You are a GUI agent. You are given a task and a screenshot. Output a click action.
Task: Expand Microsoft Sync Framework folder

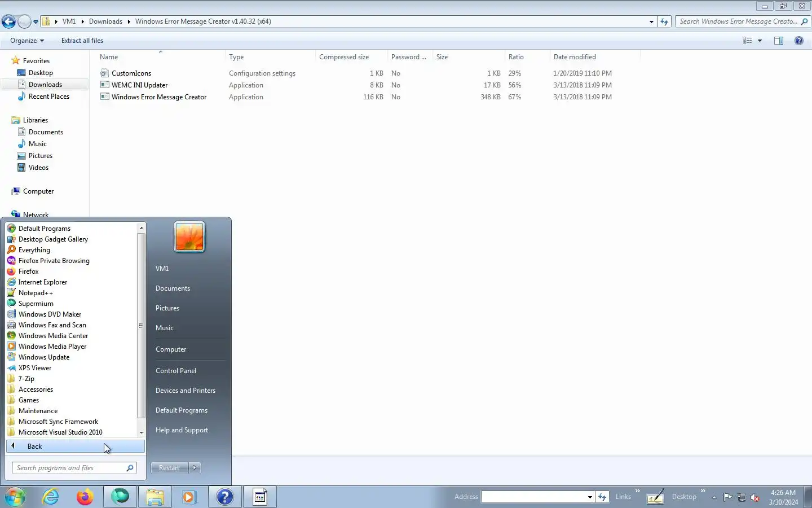(x=58, y=422)
